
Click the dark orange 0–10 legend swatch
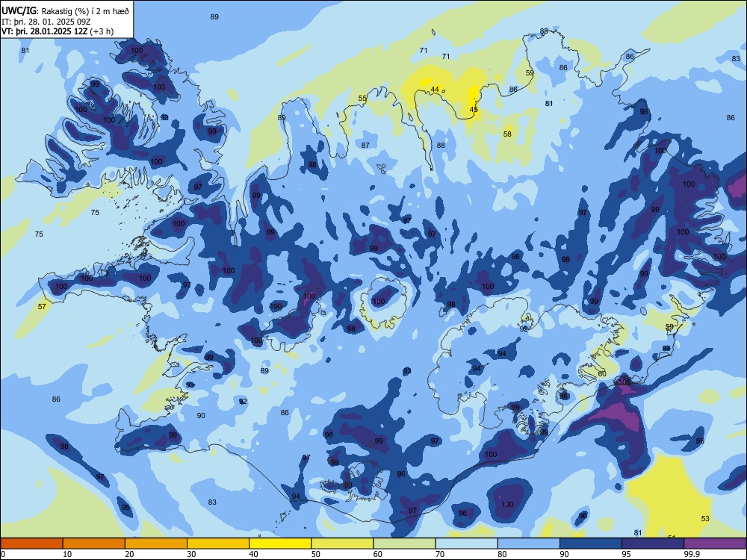[x=31, y=544]
